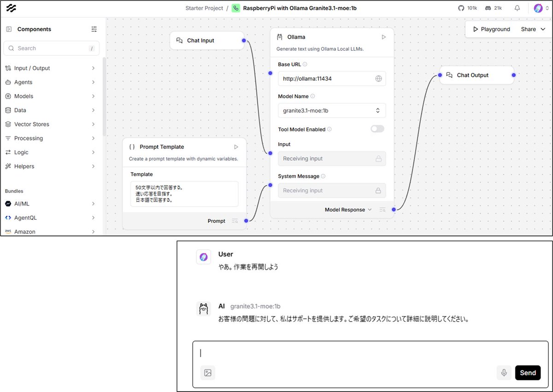Expand the Data category
Screen dimensions: 553x392
[x=51, y=110]
